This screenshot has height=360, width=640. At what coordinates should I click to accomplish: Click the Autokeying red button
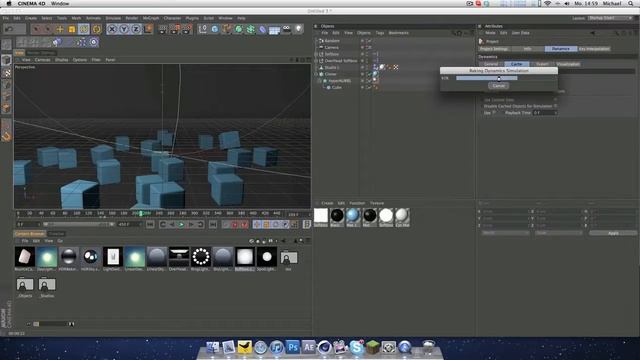(x=235, y=224)
